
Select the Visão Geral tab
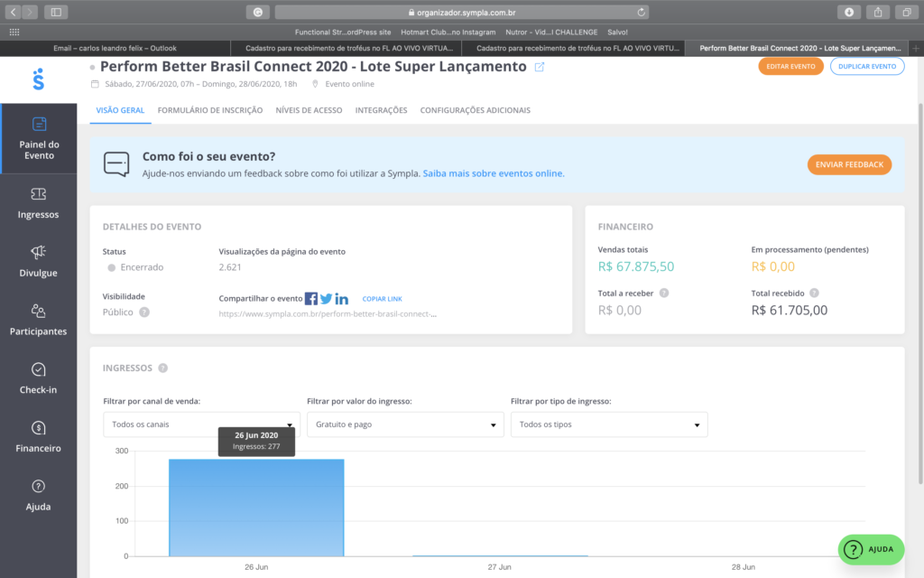[x=120, y=110]
